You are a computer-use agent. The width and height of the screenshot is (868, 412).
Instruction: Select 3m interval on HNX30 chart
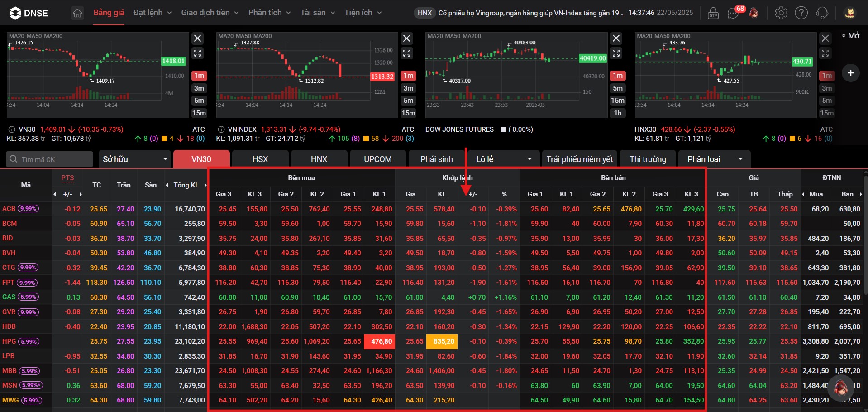[x=827, y=88]
